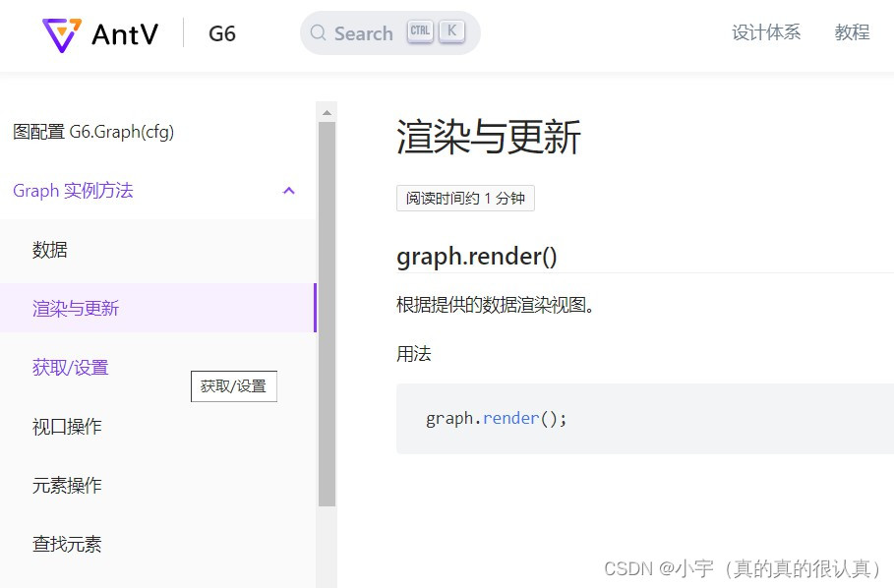Select 数据 in the sidebar
This screenshot has height=588, width=894.
(x=49, y=250)
